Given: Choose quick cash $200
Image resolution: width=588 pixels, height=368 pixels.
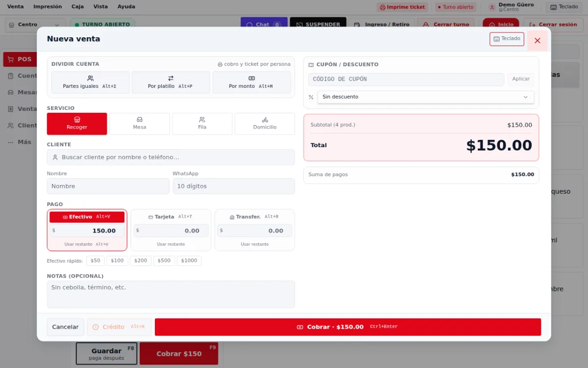Looking at the screenshot, I should (x=141, y=261).
